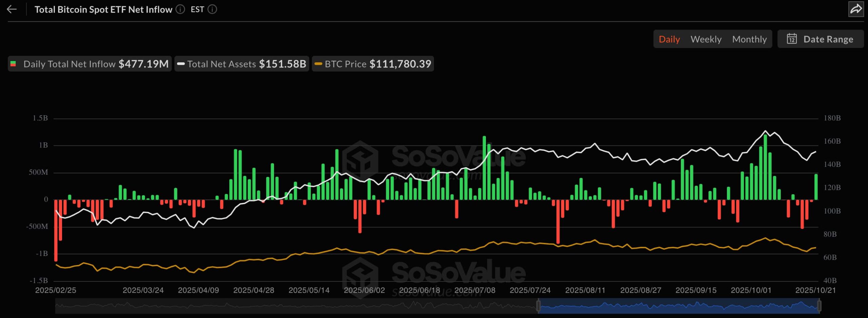Image resolution: width=868 pixels, height=318 pixels.
Task: Select the Daily interval tab
Action: click(669, 39)
